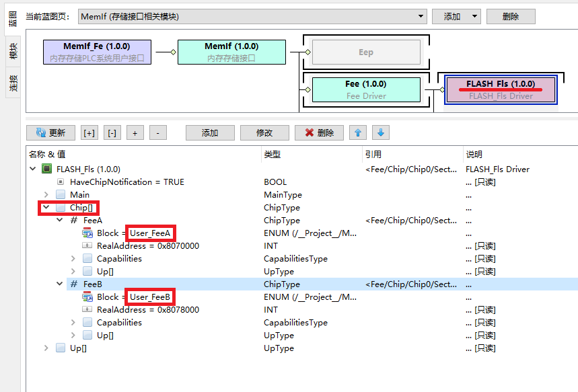This screenshot has width=578, height=392.
Task: Switch to the 模块 side tab
Action: coord(13,51)
